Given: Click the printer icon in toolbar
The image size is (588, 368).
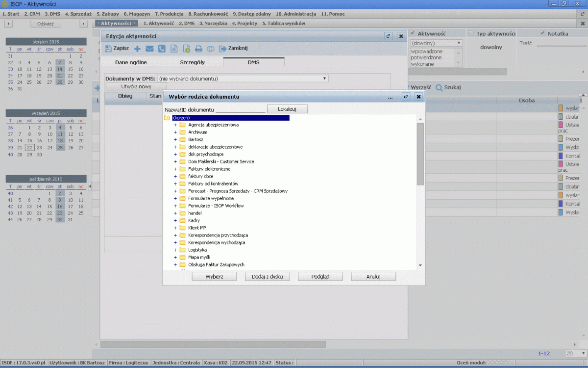Looking at the screenshot, I should [198, 49].
